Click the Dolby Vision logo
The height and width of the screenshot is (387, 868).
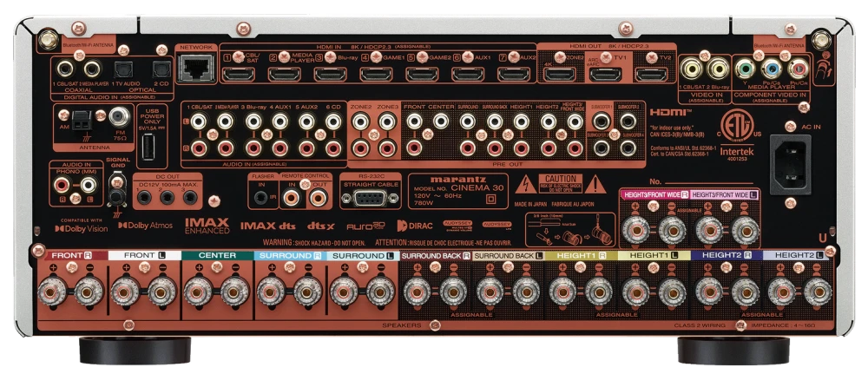click(x=81, y=228)
